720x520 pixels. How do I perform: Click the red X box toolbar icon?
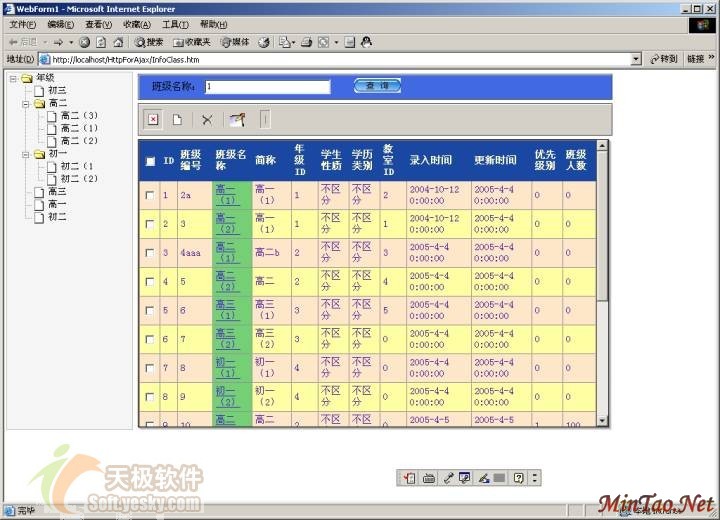tap(153, 120)
